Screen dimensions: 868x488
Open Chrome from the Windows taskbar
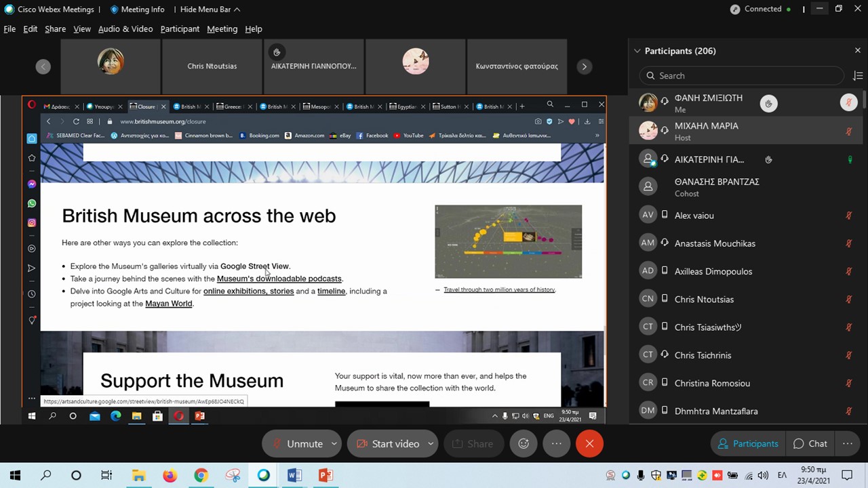(201, 476)
